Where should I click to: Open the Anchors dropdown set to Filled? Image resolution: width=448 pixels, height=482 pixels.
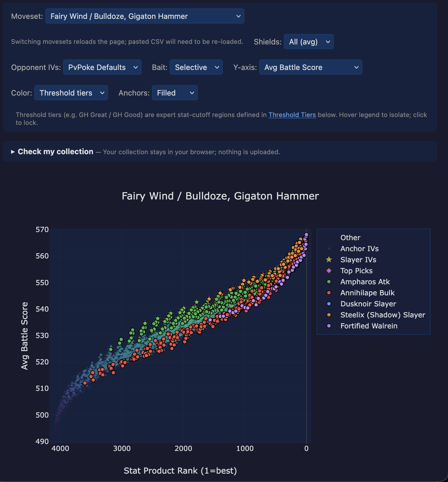[175, 93]
